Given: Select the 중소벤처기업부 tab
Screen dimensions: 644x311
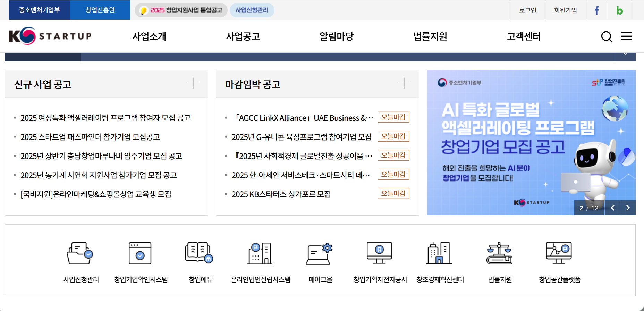Looking at the screenshot, I should [x=39, y=10].
